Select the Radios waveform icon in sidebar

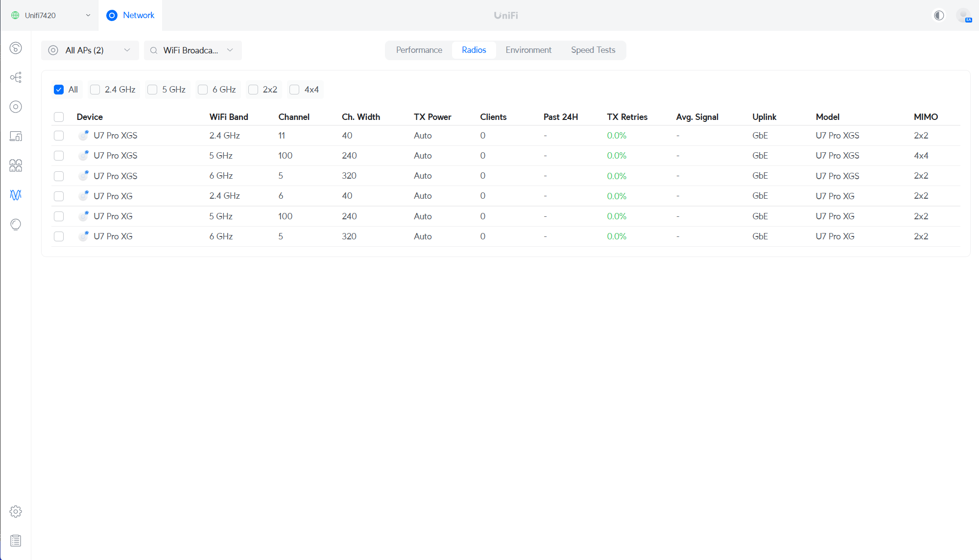coord(16,195)
